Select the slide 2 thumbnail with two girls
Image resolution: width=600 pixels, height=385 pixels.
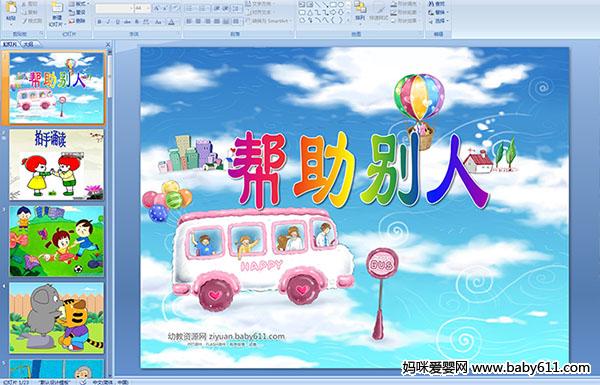click(57, 165)
